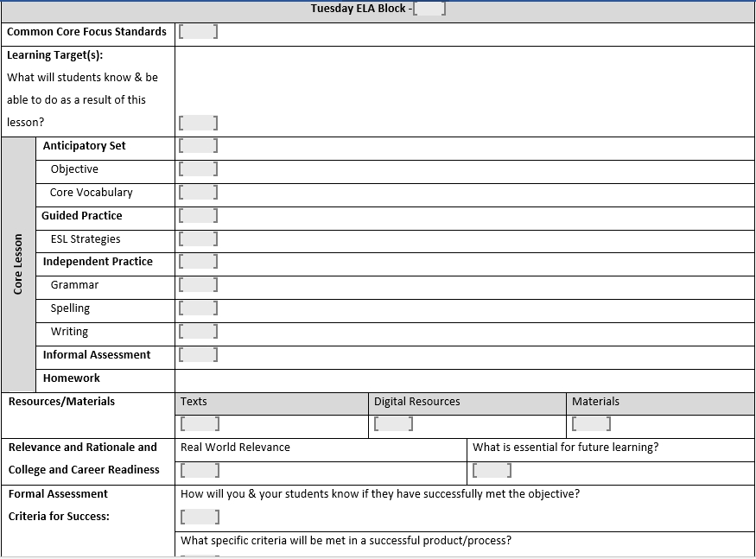Click the Common Core Focus Standards entry field

[x=198, y=32]
